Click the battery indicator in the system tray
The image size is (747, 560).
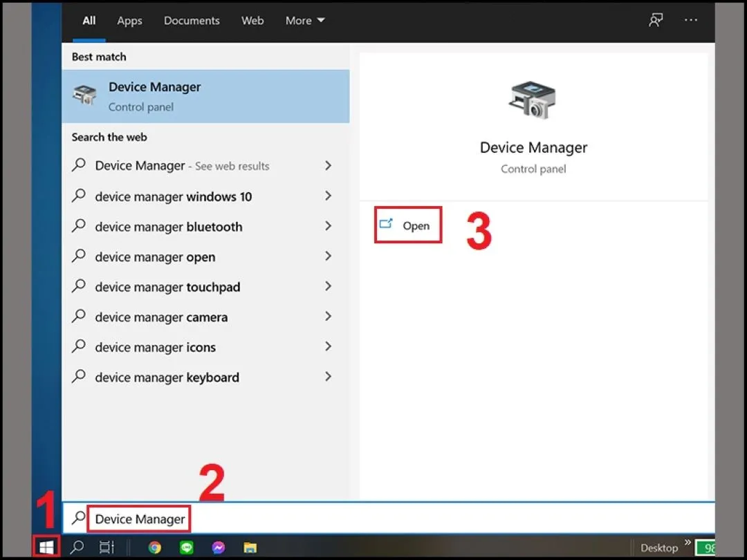pos(707,548)
